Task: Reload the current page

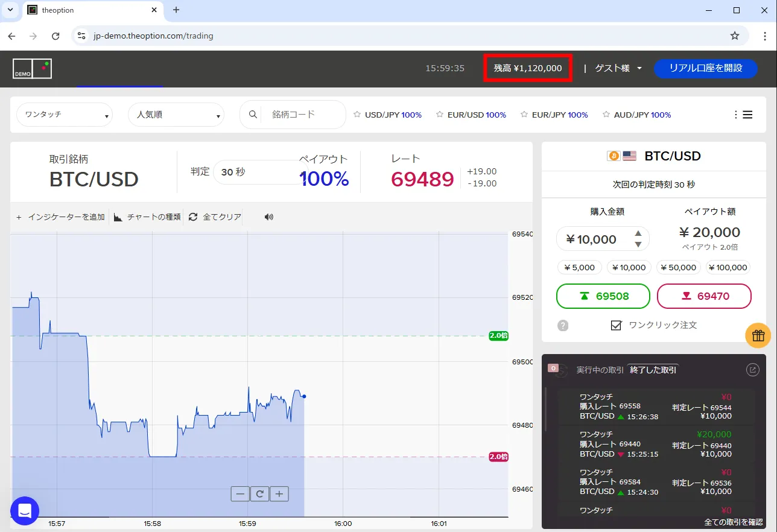Action: pyautogui.click(x=55, y=36)
